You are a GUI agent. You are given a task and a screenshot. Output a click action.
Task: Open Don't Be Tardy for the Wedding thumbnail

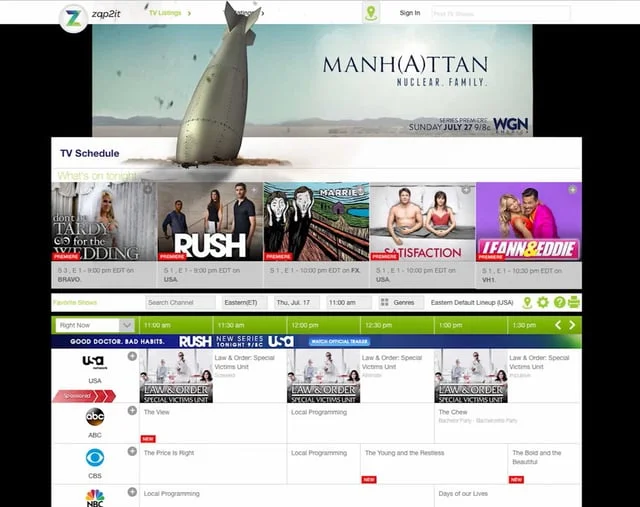[x=104, y=222]
